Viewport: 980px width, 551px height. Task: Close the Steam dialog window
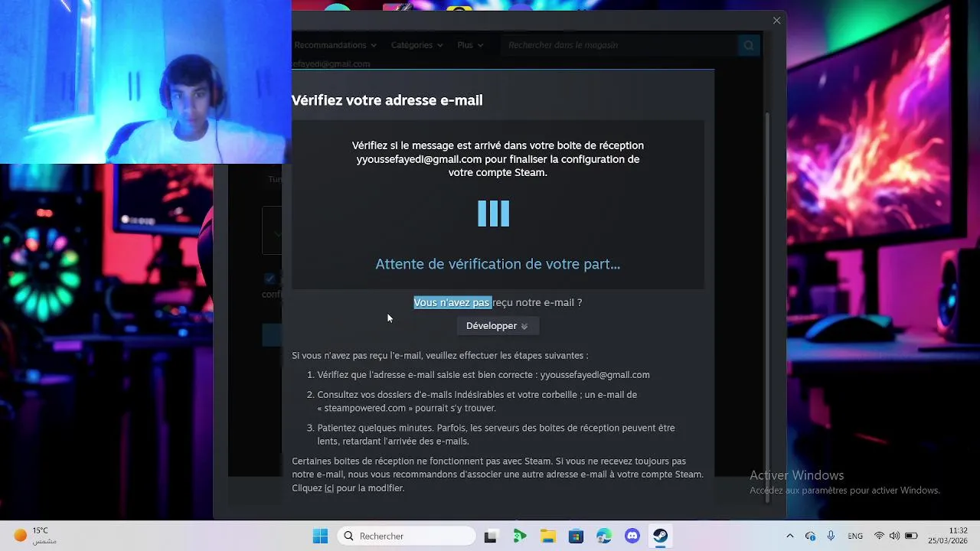776,21
